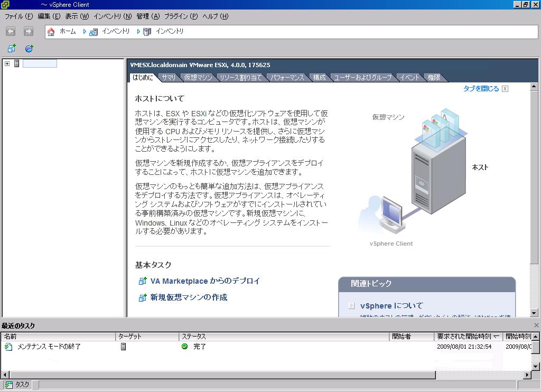Click the vSphere について document icon
This screenshot has width=541, height=392.
point(351,306)
